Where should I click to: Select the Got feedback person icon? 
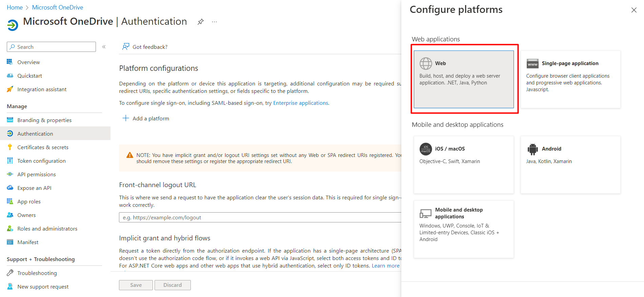click(x=126, y=46)
